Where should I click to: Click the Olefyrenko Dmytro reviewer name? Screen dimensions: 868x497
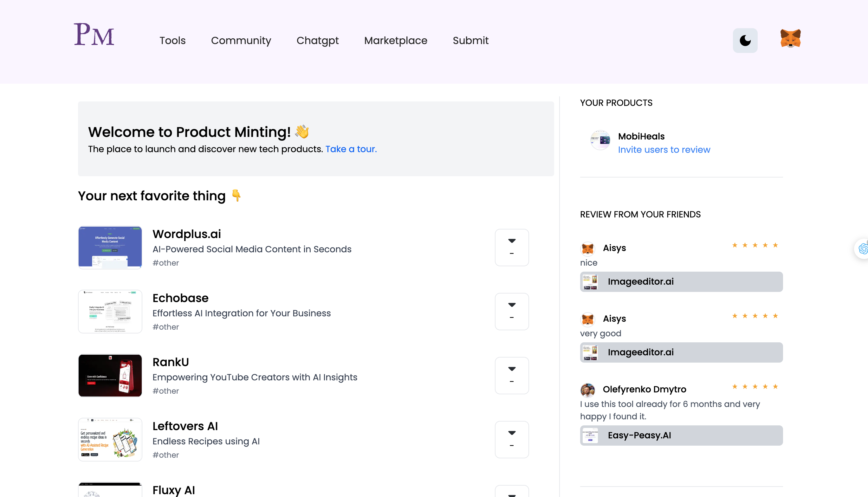point(645,389)
